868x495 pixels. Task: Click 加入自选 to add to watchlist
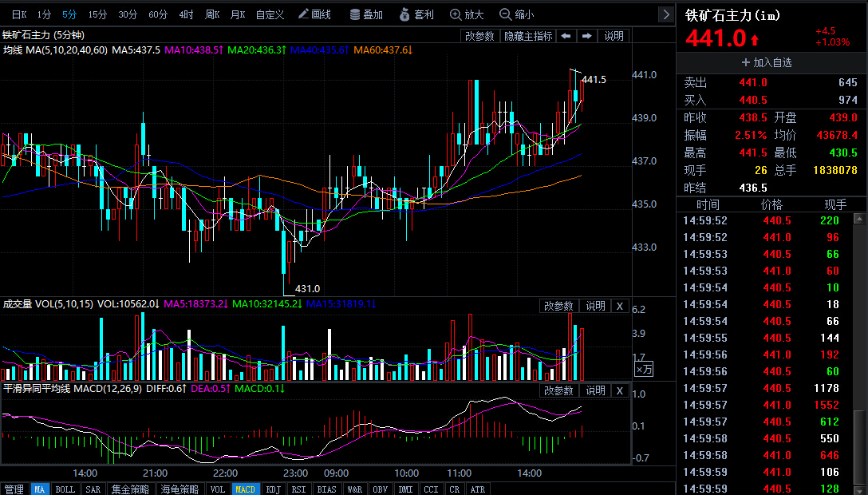tap(767, 62)
